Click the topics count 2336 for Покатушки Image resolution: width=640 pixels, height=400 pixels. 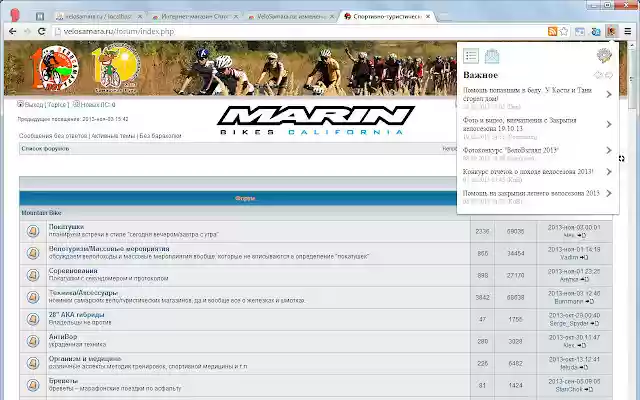coord(482,231)
